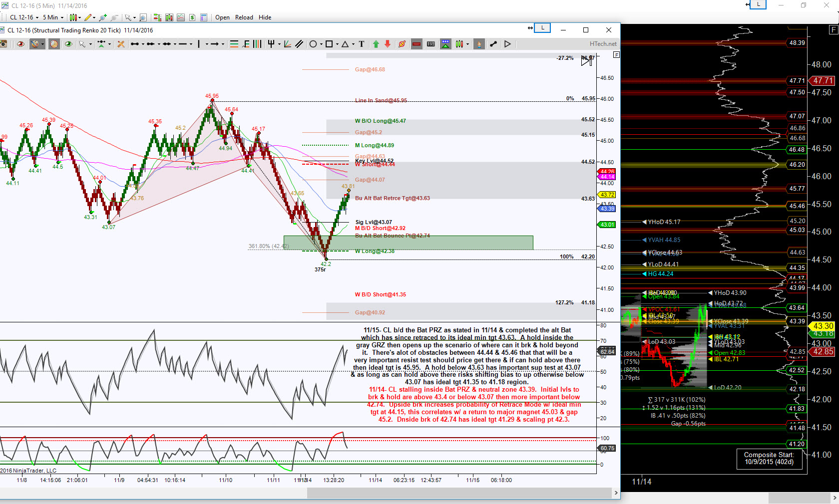Toggle the F button at chart corner
This screenshot has height=504, width=839.
pos(616,55)
